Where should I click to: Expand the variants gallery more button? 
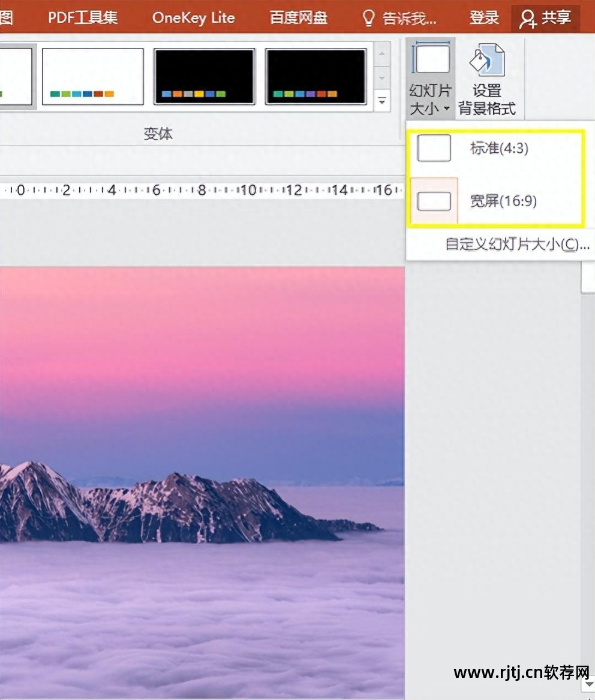pyautogui.click(x=382, y=101)
